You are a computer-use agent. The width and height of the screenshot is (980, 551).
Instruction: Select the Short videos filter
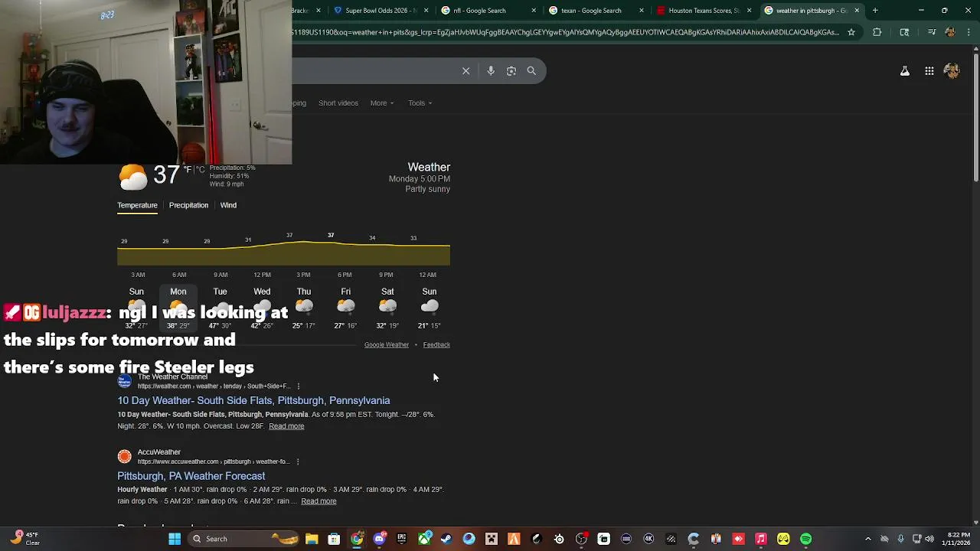(338, 103)
